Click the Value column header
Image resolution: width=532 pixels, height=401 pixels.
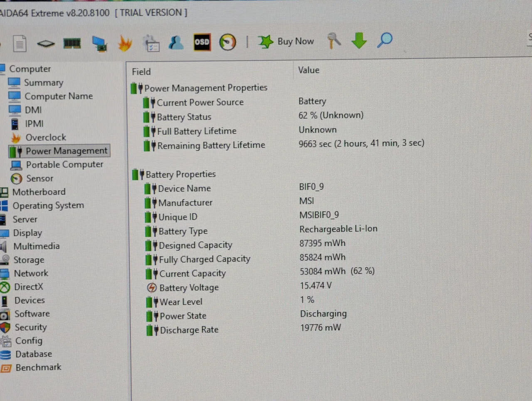tap(309, 70)
